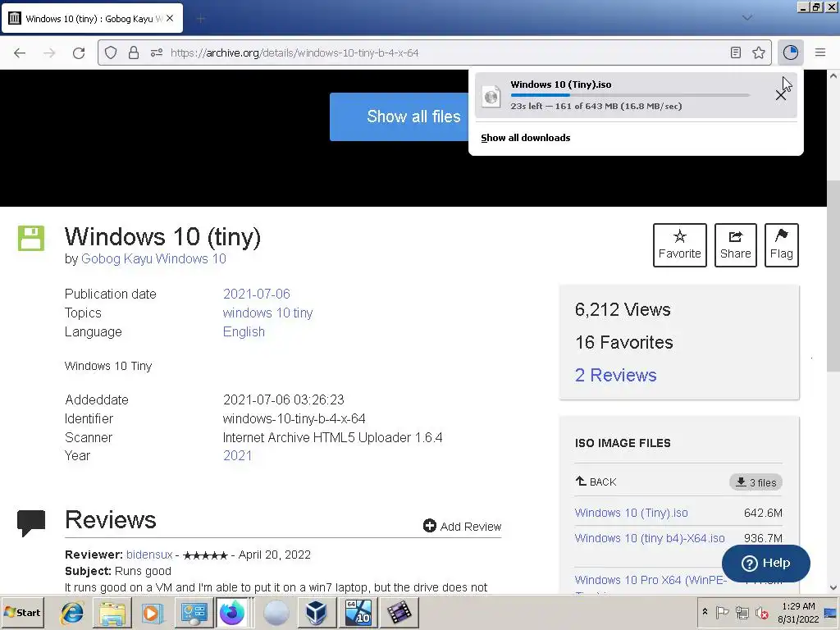The image size is (840, 630).
Task: Click the Action Center flag tray icon
Action: coord(722,612)
